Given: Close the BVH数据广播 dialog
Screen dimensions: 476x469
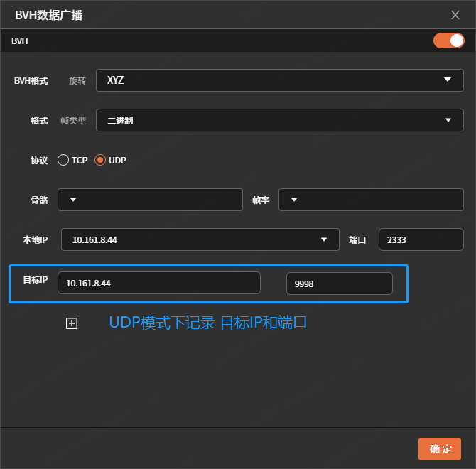Looking at the screenshot, I should (x=455, y=15).
